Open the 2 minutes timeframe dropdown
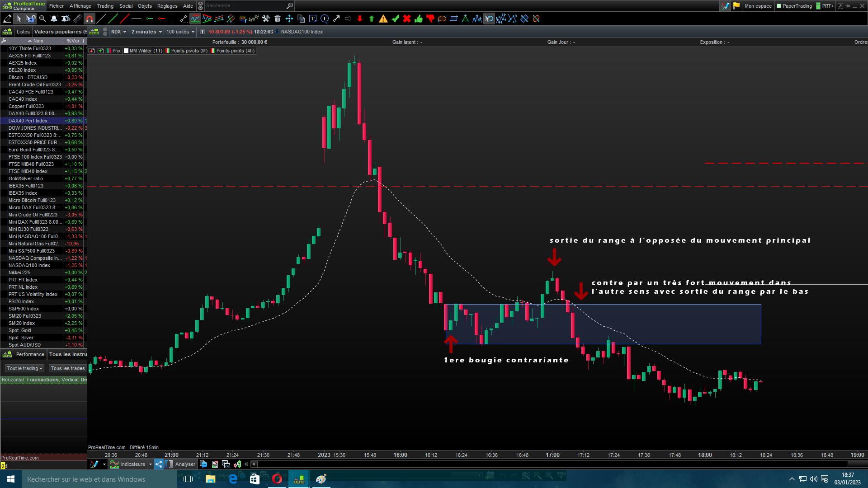The image size is (868, 488). coord(146,32)
